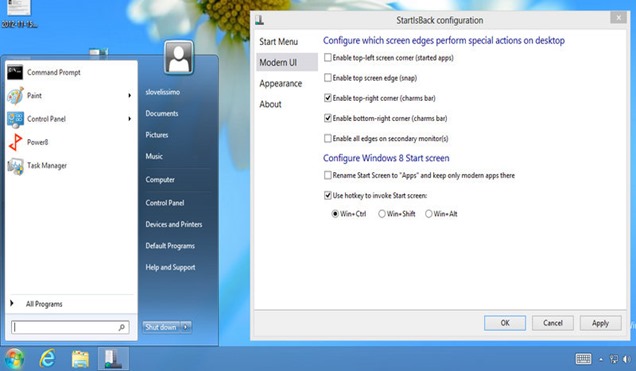Open Music from the Start menu
Viewport: 636px width, 371px height.
coord(154,156)
